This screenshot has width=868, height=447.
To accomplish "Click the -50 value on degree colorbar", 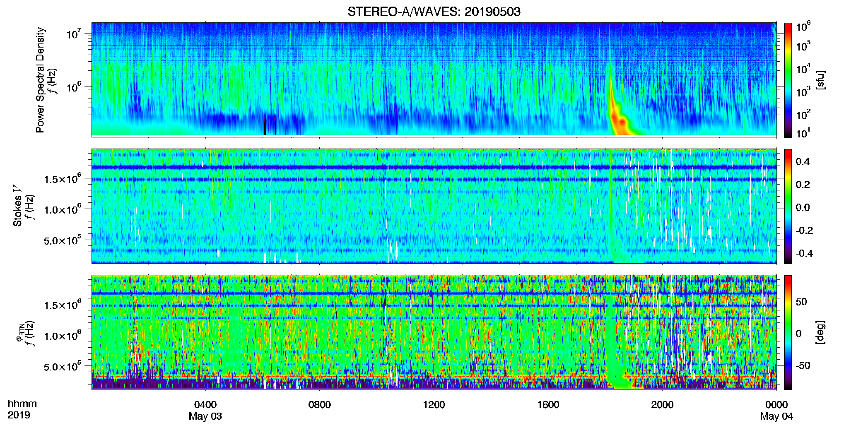I will click(803, 365).
